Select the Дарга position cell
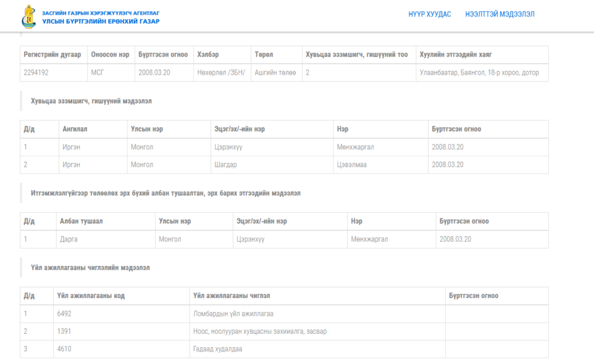The width and height of the screenshot is (594, 364). point(105,239)
